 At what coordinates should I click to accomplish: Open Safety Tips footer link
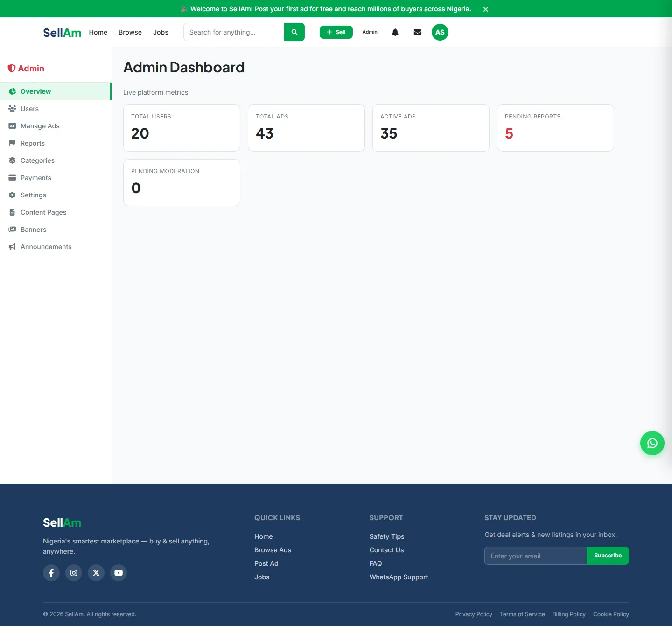387,536
